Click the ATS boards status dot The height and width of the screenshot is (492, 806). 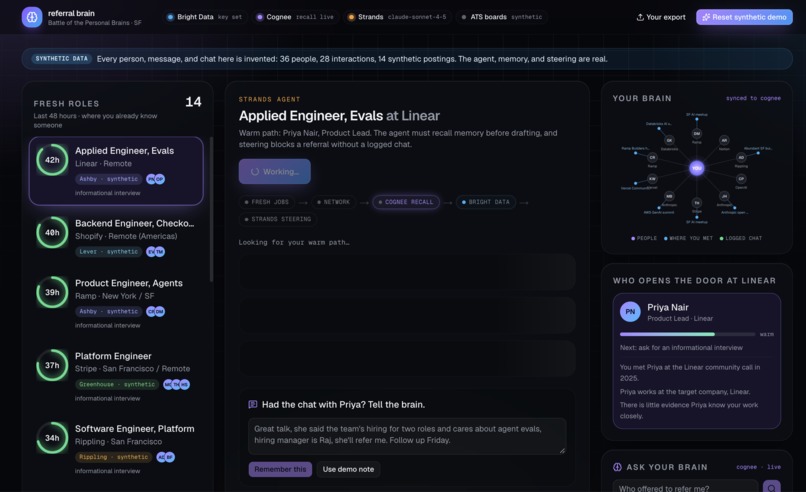pos(464,17)
